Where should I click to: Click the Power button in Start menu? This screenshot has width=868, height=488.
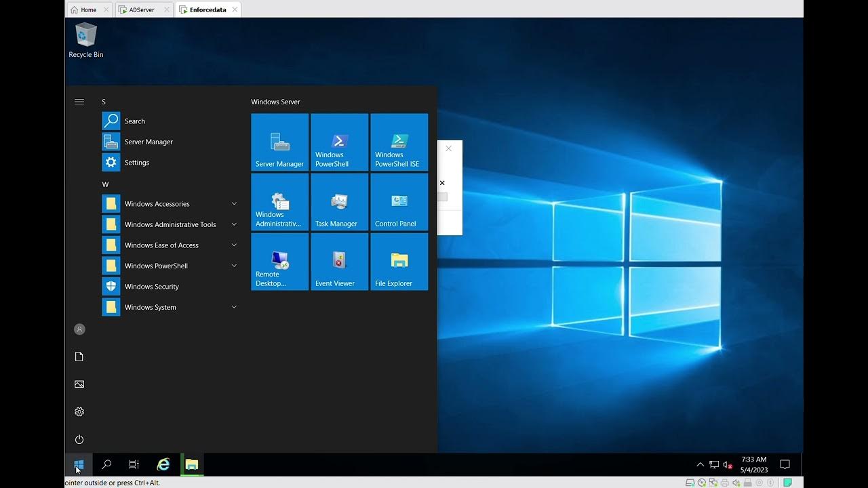tap(79, 439)
